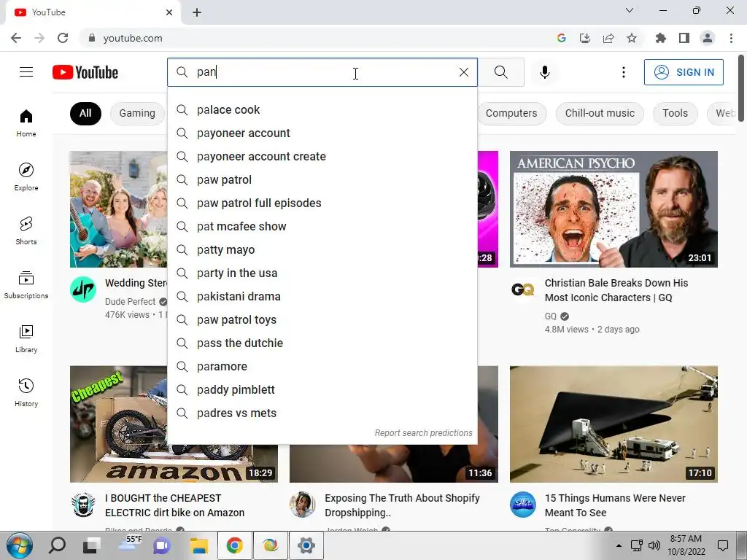Choose suggestion 'pass the dutchie'
Screen dimensions: 747x560
coord(322,343)
